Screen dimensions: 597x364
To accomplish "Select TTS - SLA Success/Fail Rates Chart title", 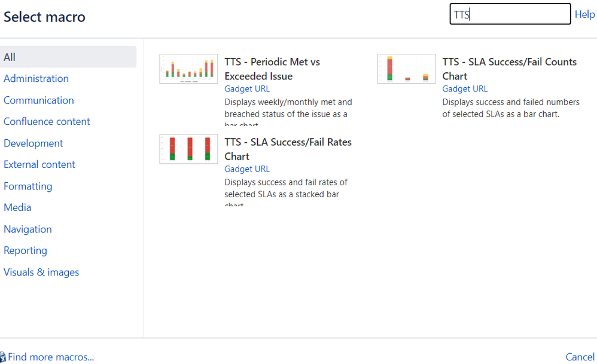I will point(288,149).
